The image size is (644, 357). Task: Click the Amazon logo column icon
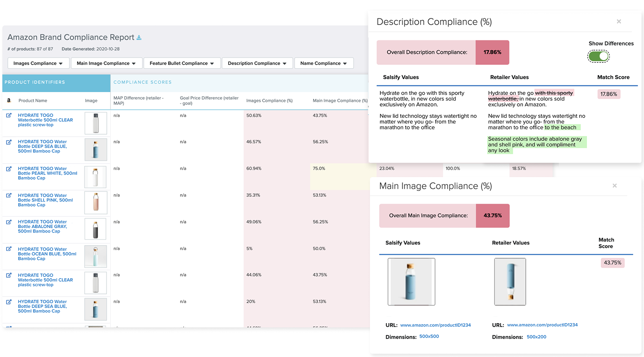[x=9, y=100]
